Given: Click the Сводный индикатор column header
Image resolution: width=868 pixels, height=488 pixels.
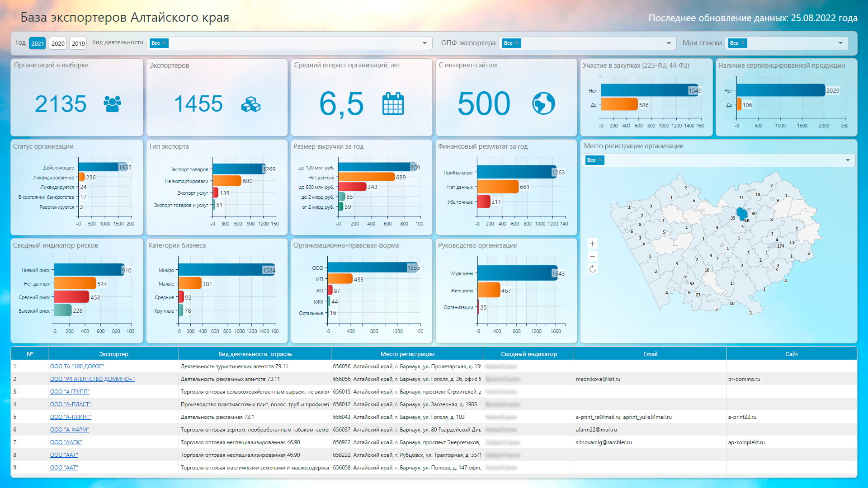Looking at the screenshot, I should (x=528, y=354).
